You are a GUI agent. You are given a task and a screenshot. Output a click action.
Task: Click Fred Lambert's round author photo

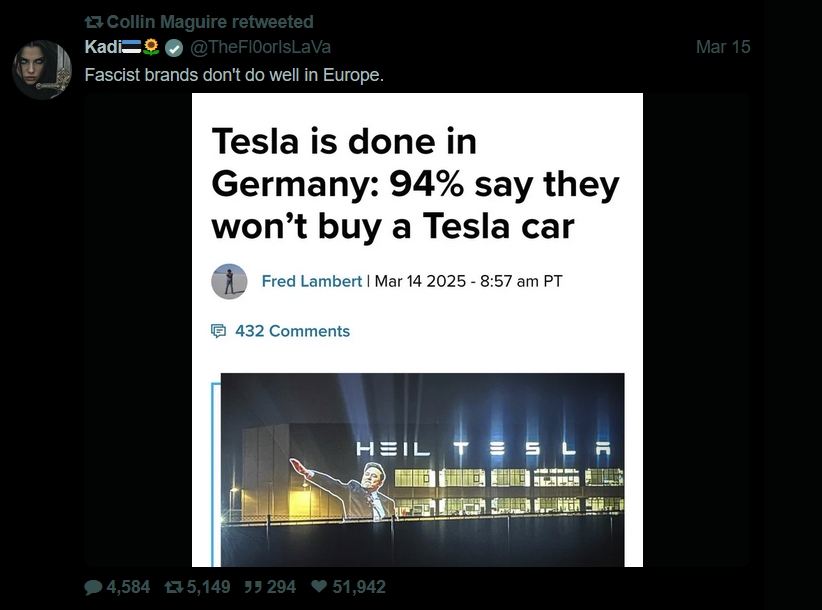click(x=229, y=281)
